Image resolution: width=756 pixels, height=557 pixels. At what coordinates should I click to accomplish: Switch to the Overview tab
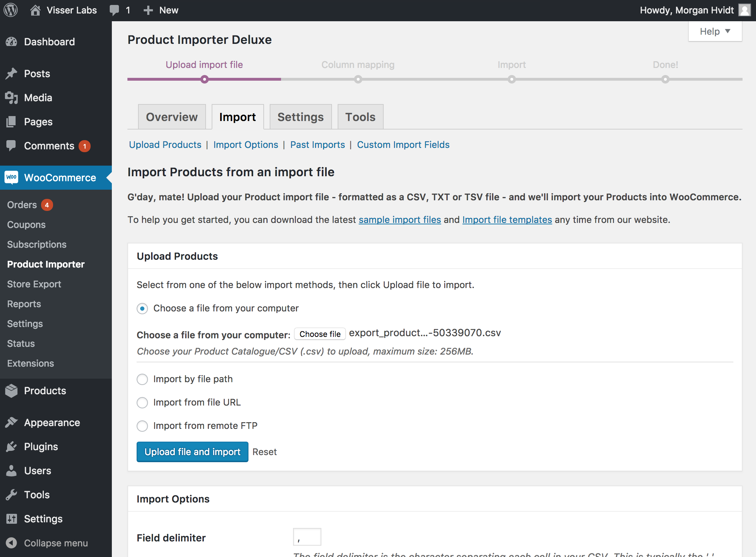(172, 117)
